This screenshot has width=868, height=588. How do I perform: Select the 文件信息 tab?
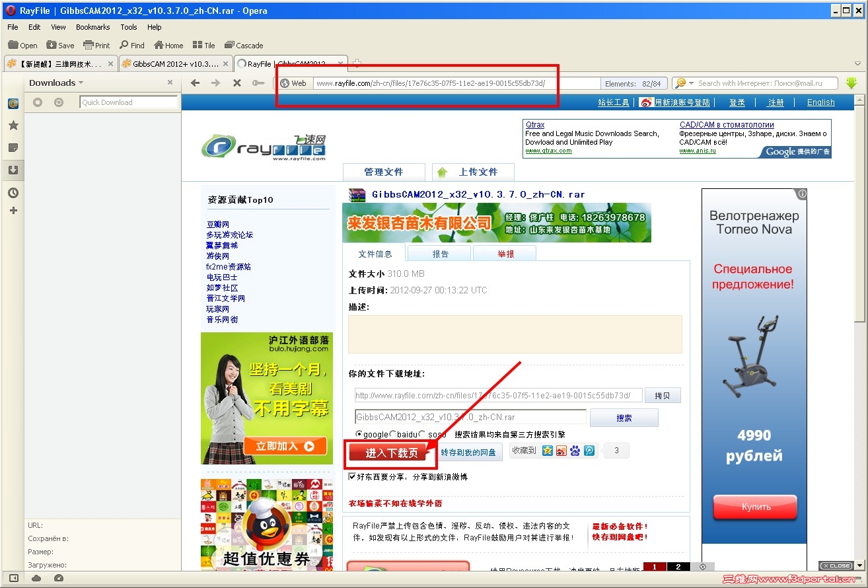point(375,254)
